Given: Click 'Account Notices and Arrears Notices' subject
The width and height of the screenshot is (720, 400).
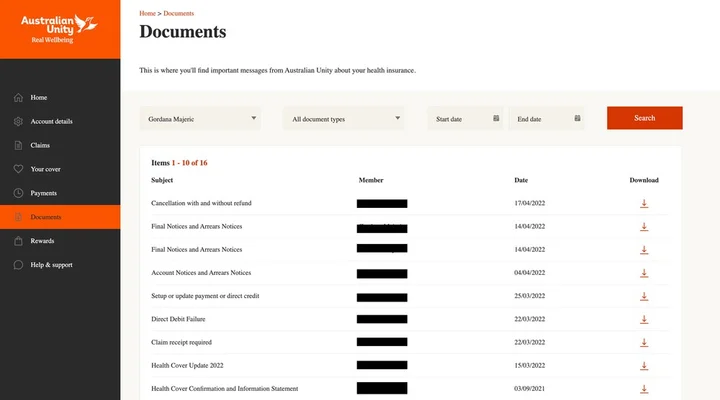Looking at the screenshot, I should 201,273.
